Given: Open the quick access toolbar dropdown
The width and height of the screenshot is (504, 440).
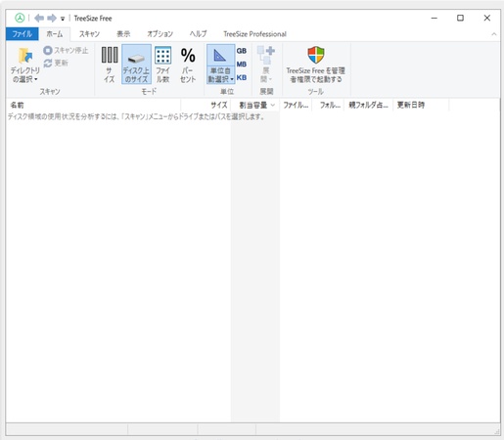Looking at the screenshot, I should (x=63, y=19).
